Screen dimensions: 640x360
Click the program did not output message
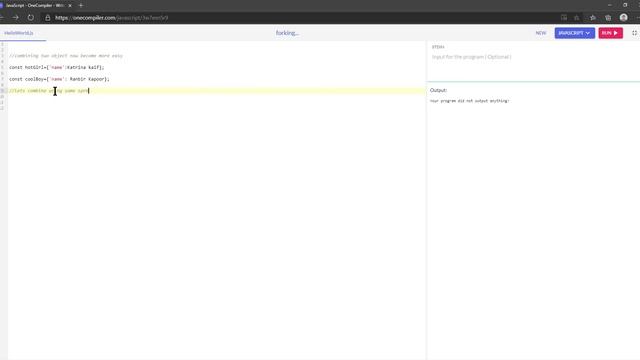tap(469, 101)
